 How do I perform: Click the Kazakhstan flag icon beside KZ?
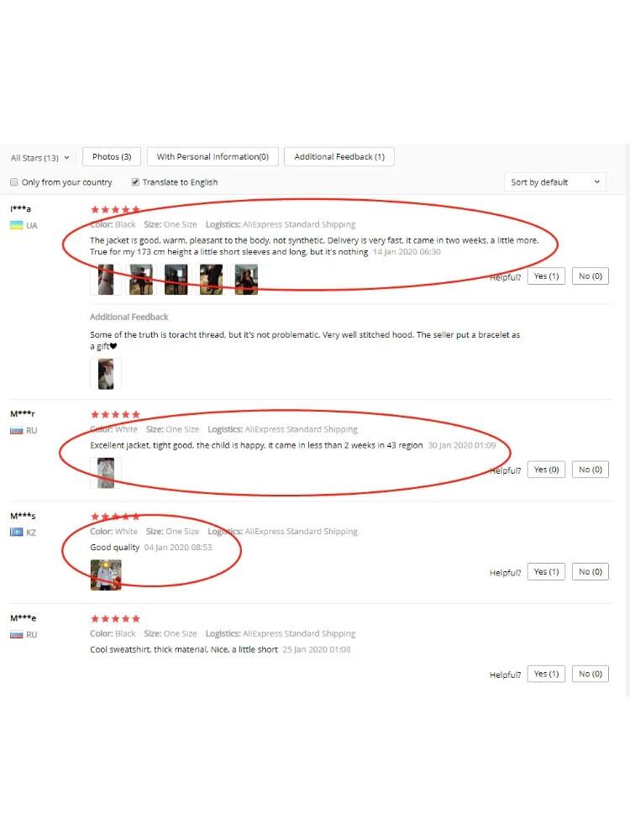[x=17, y=532]
